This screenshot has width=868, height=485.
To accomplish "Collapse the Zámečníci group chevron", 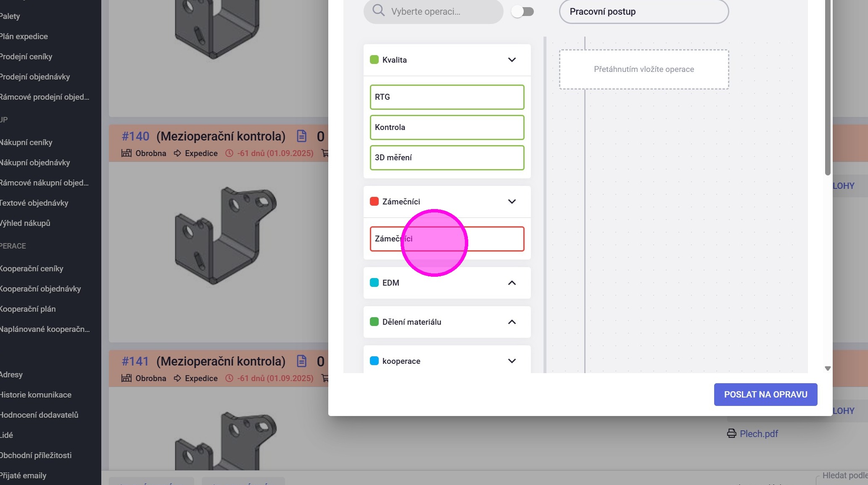I will [512, 201].
